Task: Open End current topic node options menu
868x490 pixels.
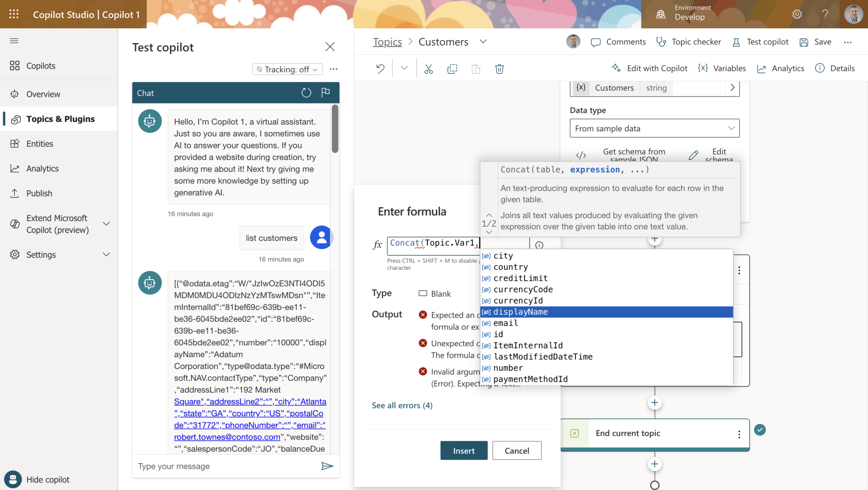Action: pos(739,434)
